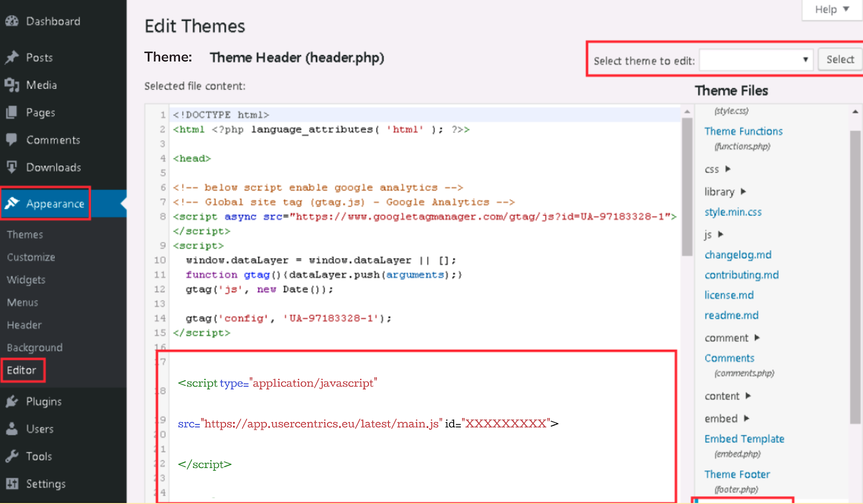Open Widgets under Appearance
Image resolution: width=863 pixels, height=504 pixels.
click(26, 280)
